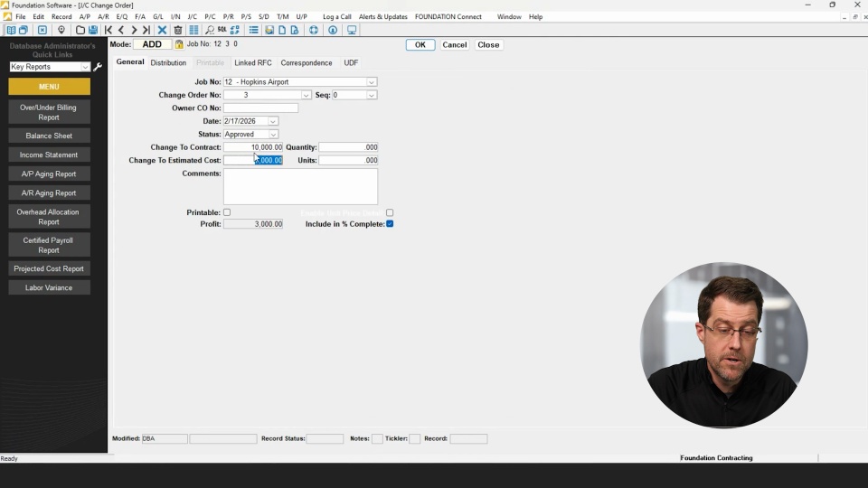Click the Save record toolbar icon
Screen dimensions: 868x488
[93, 30]
